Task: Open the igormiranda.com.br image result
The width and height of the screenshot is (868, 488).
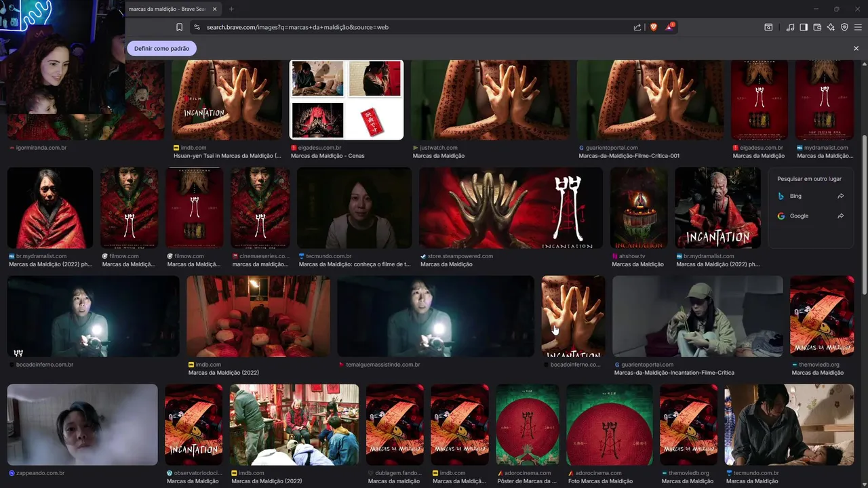Action: [x=86, y=100]
